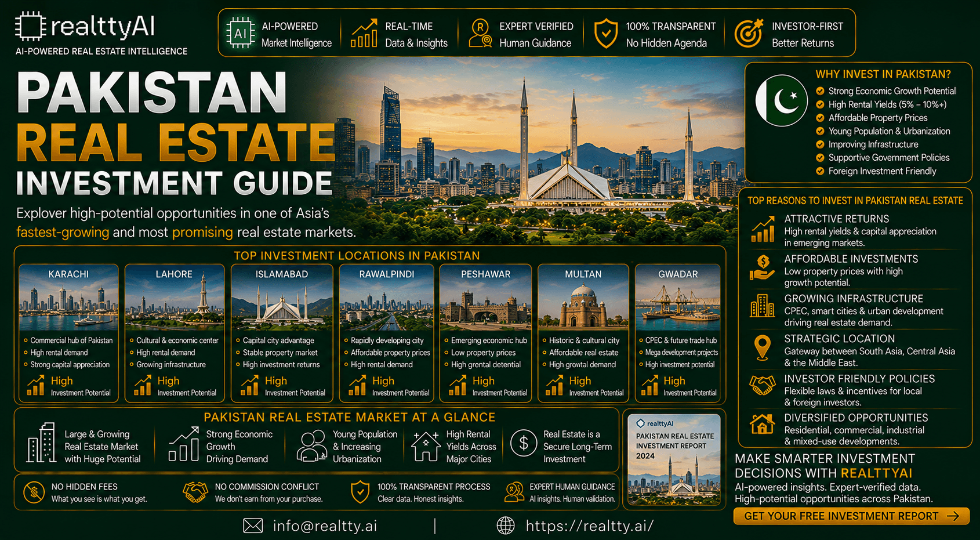This screenshot has height=540, width=980.
Task: Click the email envelope icon
Action: pos(253,525)
